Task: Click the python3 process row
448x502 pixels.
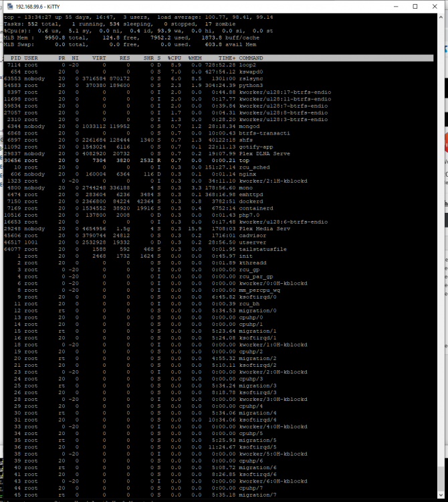Action: (x=219, y=86)
